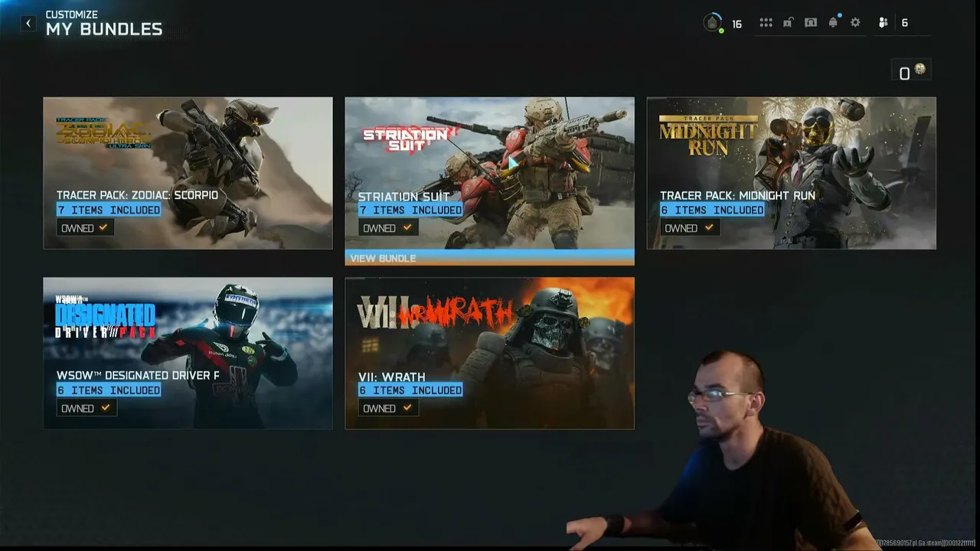The width and height of the screenshot is (980, 551).
Task: Open the social friends icon
Action: (883, 23)
